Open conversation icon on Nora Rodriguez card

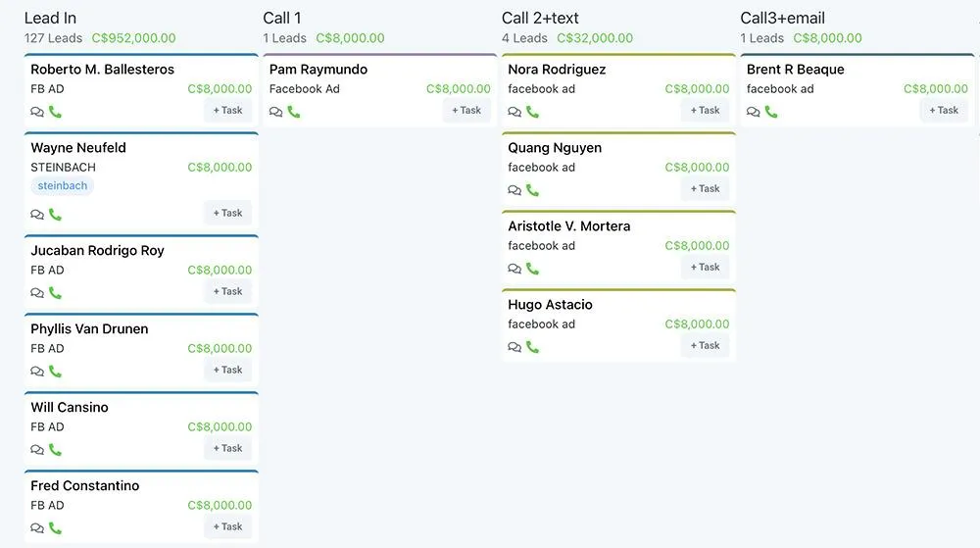tap(514, 112)
